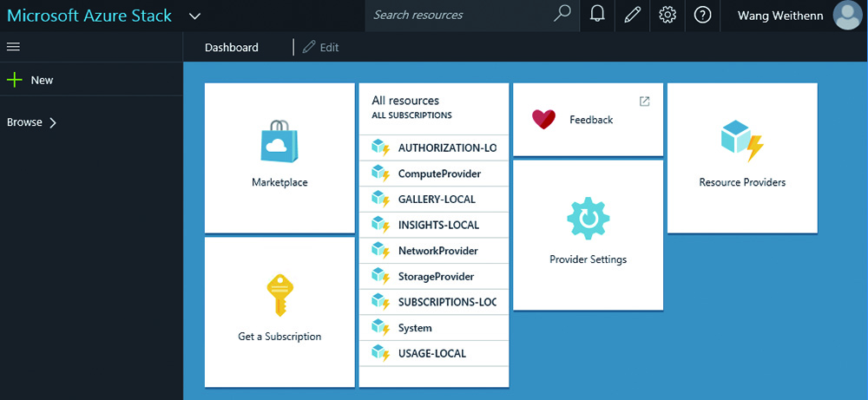Viewport: 868px width, 400px height.
Task: Select the System row text
Action: [415, 328]
